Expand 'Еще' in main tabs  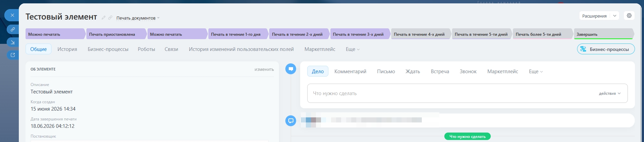pos(353,49)
